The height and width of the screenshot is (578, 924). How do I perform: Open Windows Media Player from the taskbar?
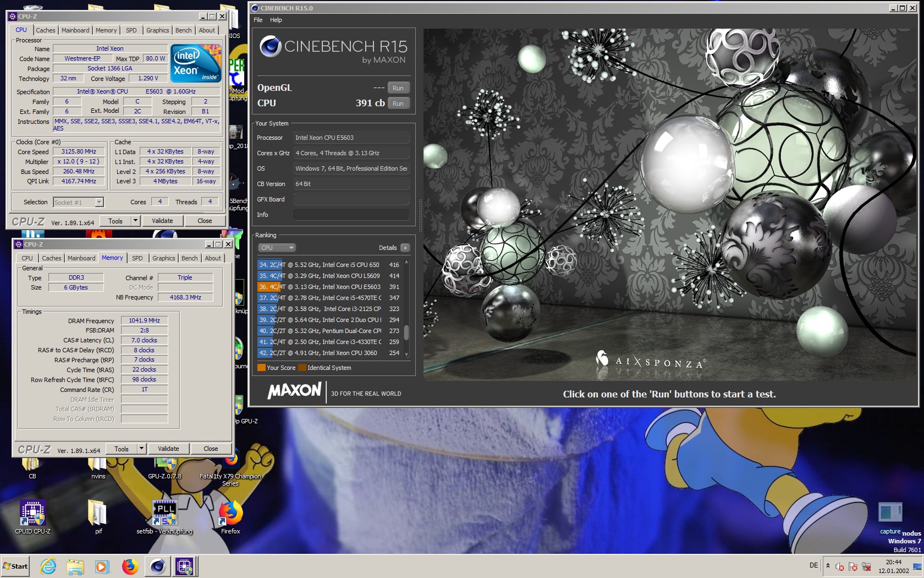pyautogui.click(x=102, y=566)
